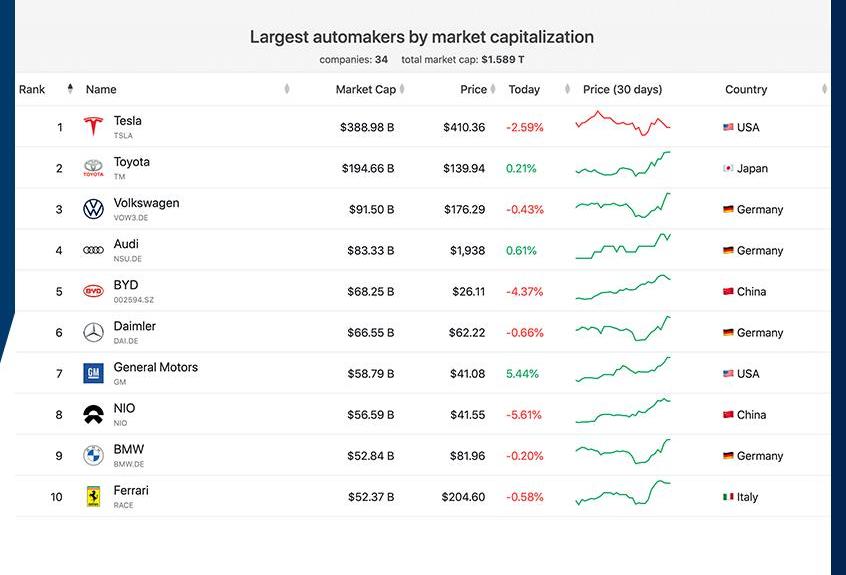Sort by Country column arrows
This screenshot has height=575, width=846.
(x=824, y=88)
